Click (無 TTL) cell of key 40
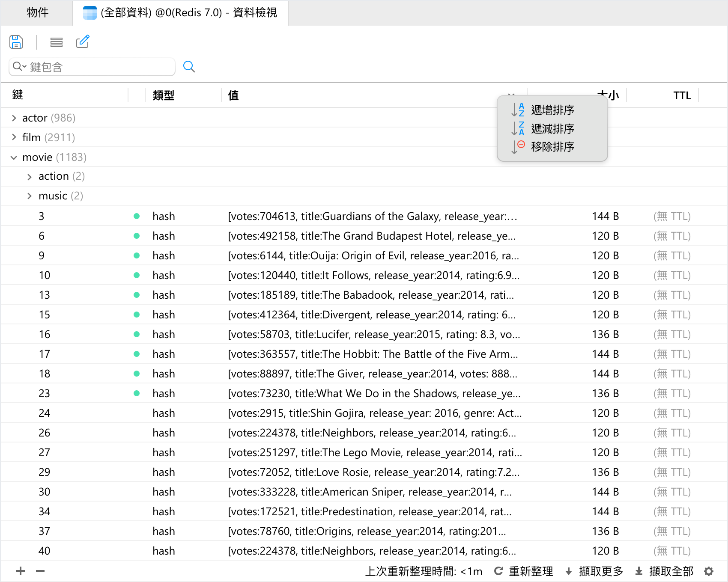Image resolution: width=728 pixels, height=582 pixels. pyautogui.click(x=672, y=551)
